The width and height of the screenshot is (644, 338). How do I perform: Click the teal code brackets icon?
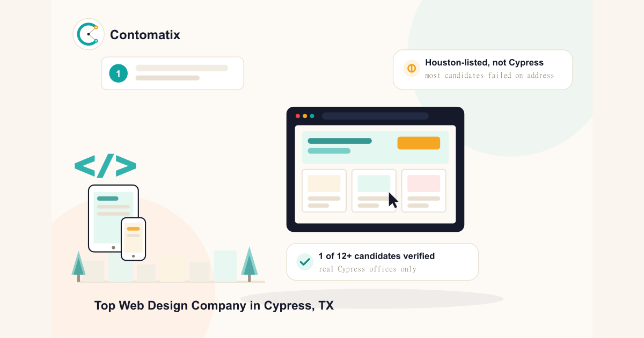tap(105, 166)
